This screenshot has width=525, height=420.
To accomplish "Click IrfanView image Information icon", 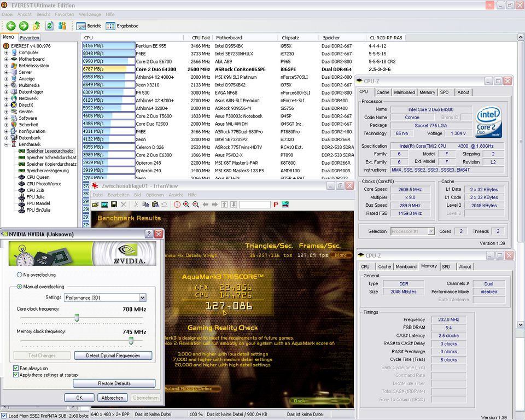I will (177, 205).
